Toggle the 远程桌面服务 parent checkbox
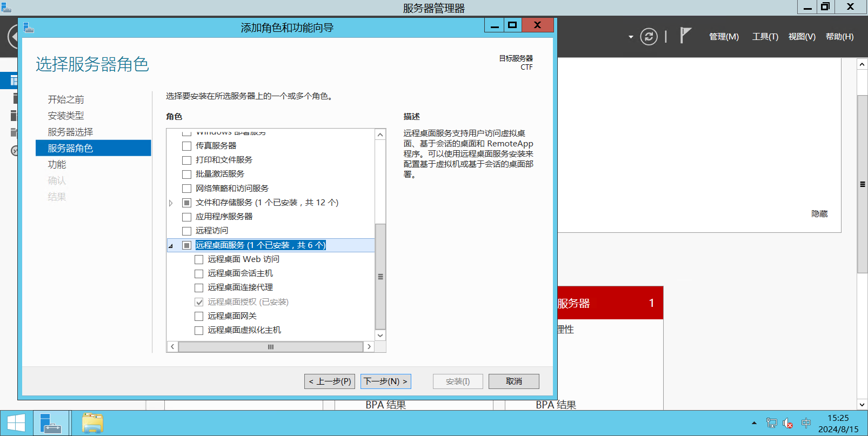This screenshot has width=868, height=436. tap(187, 245)
